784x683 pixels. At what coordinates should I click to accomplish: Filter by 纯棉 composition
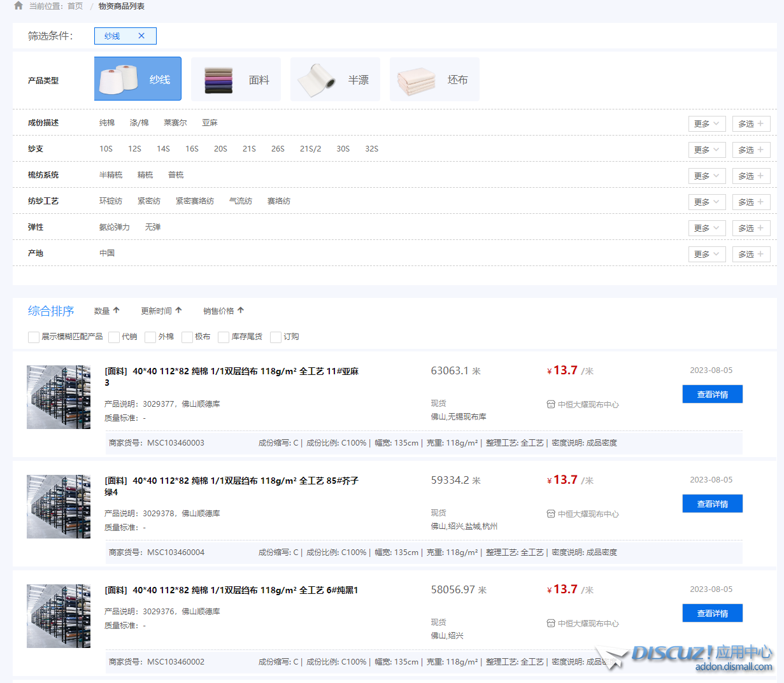click(x=107, y=123)
